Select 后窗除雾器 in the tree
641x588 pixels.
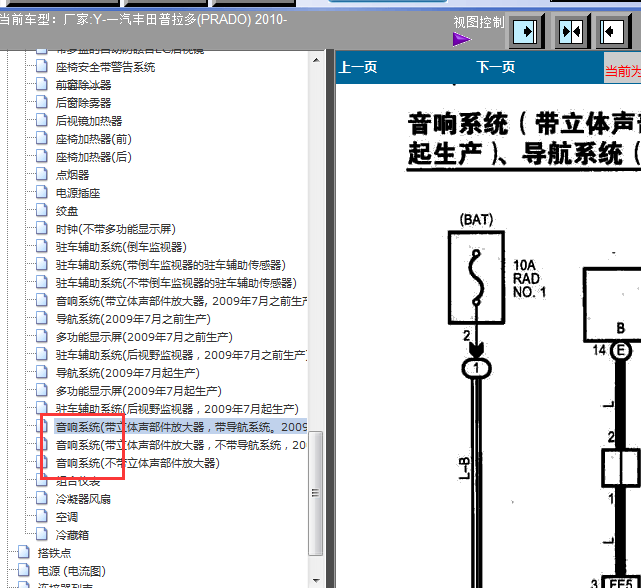83,103
